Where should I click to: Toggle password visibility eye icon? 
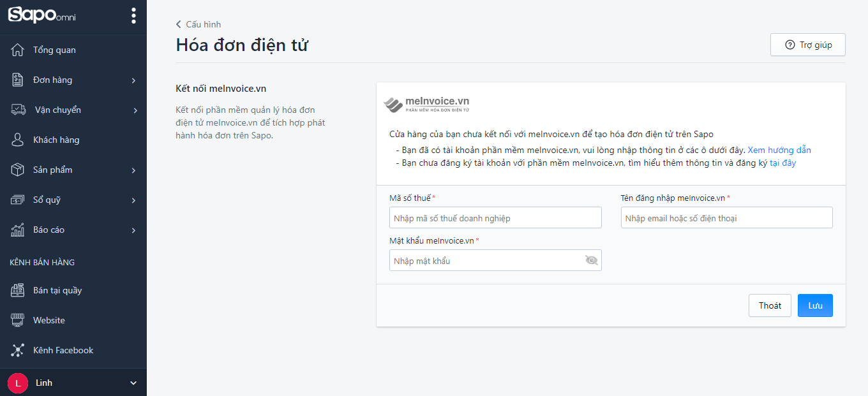tap(591, 260)
